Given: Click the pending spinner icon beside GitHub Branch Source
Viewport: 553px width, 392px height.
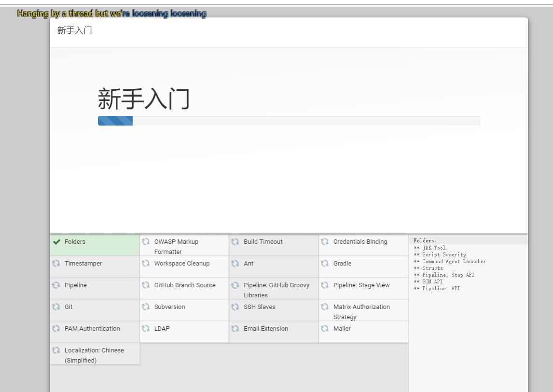Looking at the screenshot, I should coord(146,285).
